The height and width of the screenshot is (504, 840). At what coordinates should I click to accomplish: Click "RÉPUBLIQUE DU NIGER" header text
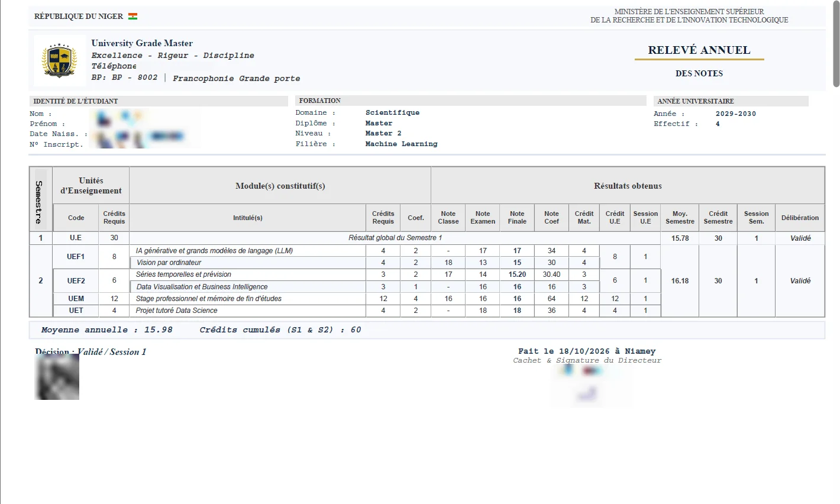tap(79, 17)
